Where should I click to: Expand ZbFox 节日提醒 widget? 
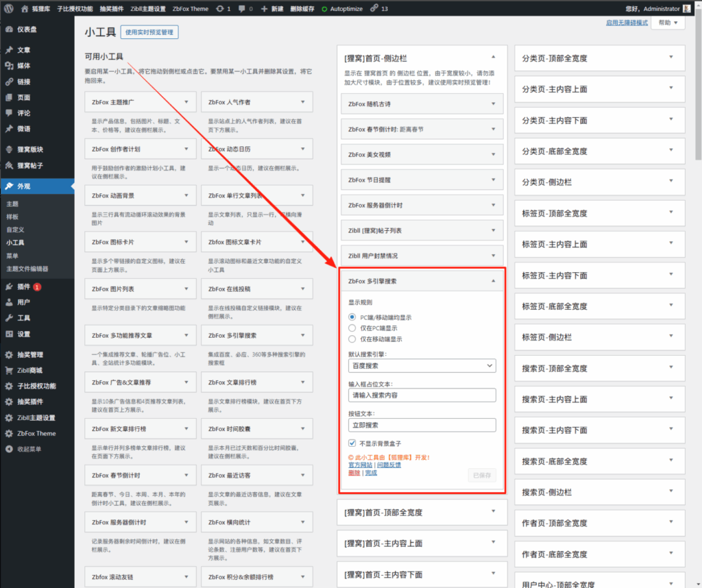[493, 180]
